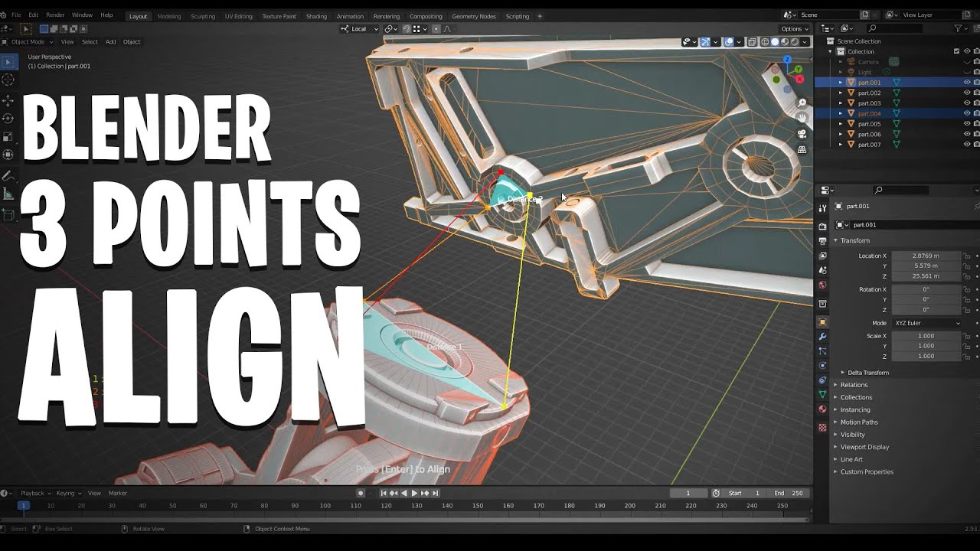
Task: Uncheck Collection exclude checkbox in outliner
Action: pyautogui.click(x=956, y=51)
